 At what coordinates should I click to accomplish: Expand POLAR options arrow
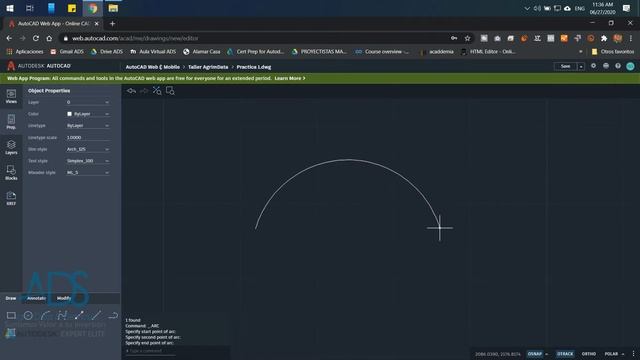pos(623,354)
